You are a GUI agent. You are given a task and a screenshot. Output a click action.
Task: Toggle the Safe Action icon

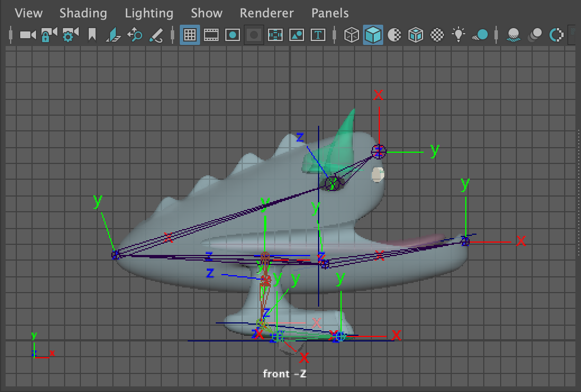click(x=297, y=35)
